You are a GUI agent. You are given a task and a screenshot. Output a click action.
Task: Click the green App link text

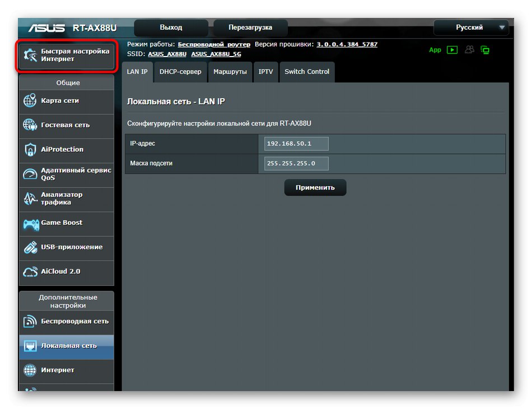pos(435,50)
